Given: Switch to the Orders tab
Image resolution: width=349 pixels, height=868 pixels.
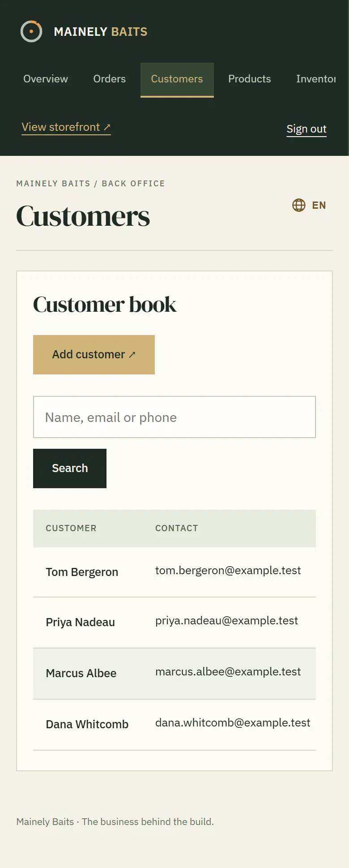Looking at the screenshot, I should click(109, 79).
